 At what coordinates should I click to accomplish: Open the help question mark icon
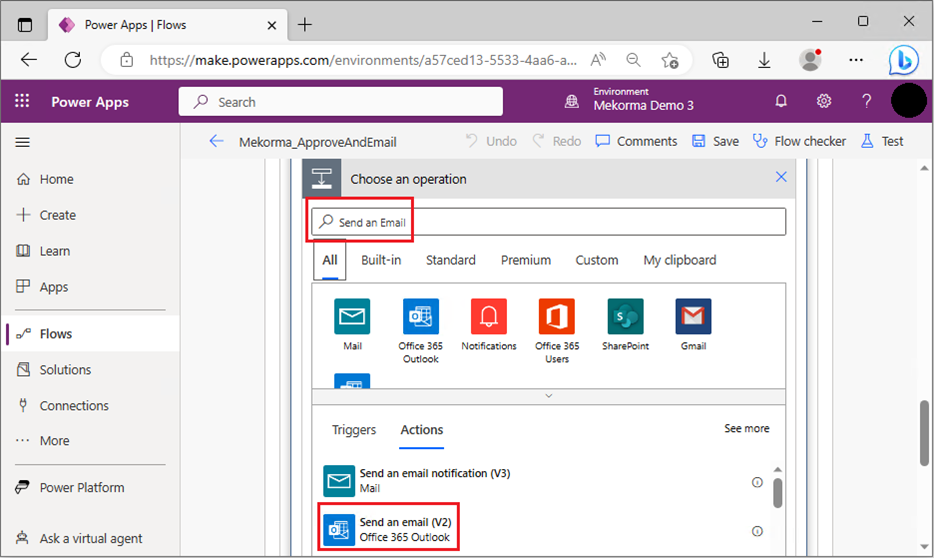(867, 101)
